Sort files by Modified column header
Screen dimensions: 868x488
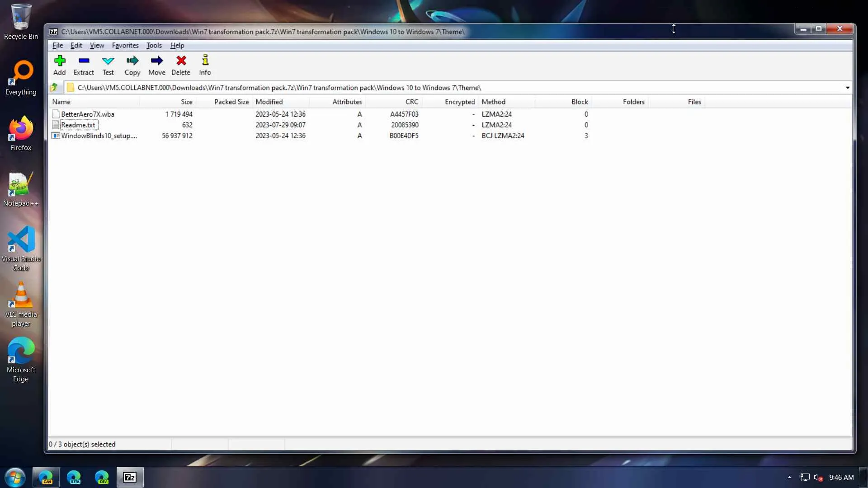point(269,102)
